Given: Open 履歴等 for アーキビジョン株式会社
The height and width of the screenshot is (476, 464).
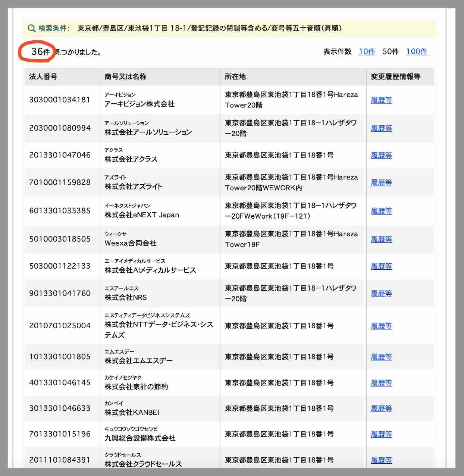Looking at the screenshot, I should (381, 100).
